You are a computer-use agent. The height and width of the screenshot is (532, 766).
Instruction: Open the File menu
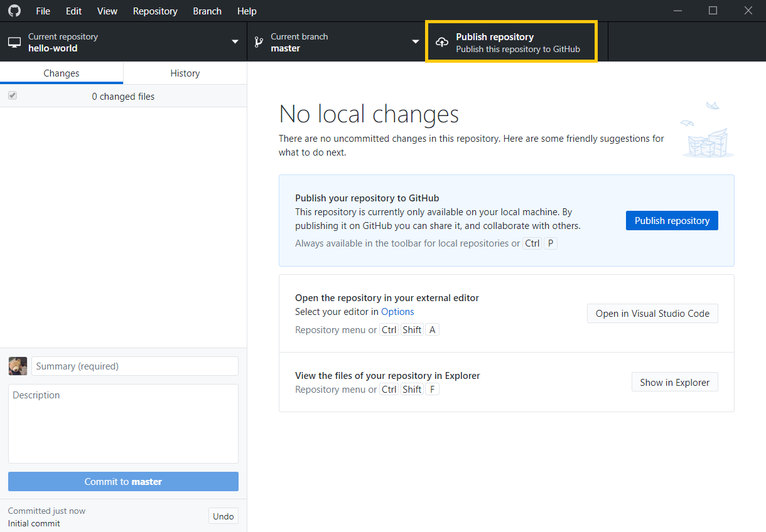coord(43,11)
